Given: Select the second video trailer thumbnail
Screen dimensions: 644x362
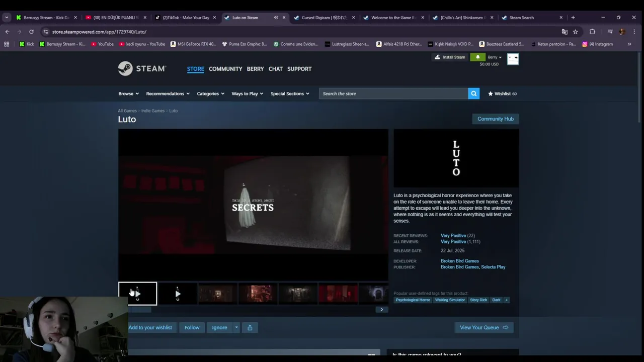Looking at the screenshot, I should (178, 294).
